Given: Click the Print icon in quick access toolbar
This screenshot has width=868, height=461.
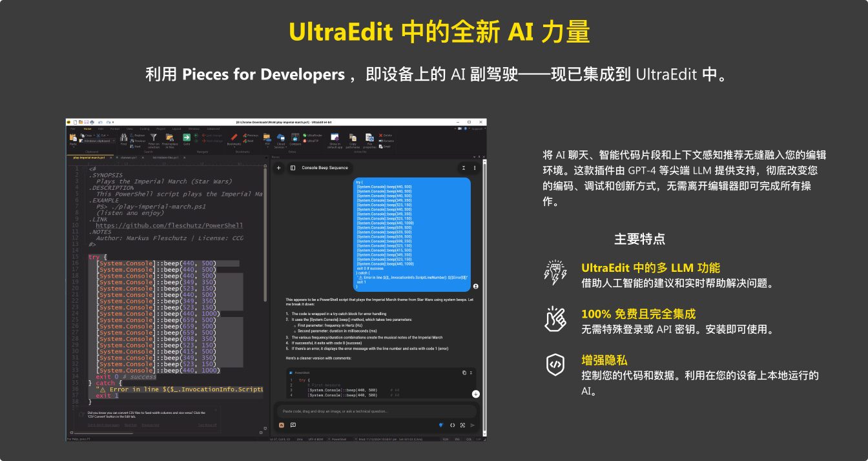Looking at the screenshot, I should coord(92,122).
